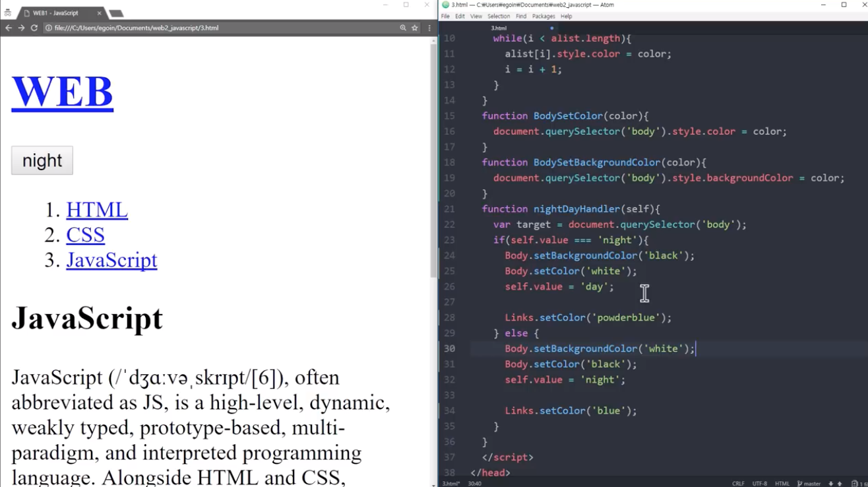Change UTF-8 encoding in status bar
Screen dimensions: 868x487
(759, 484)
